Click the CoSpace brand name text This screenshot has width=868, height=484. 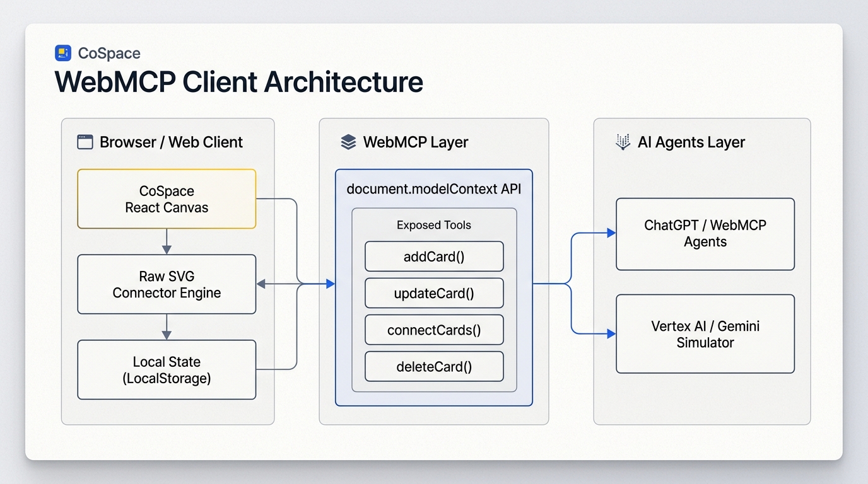[x=108, y=54]
